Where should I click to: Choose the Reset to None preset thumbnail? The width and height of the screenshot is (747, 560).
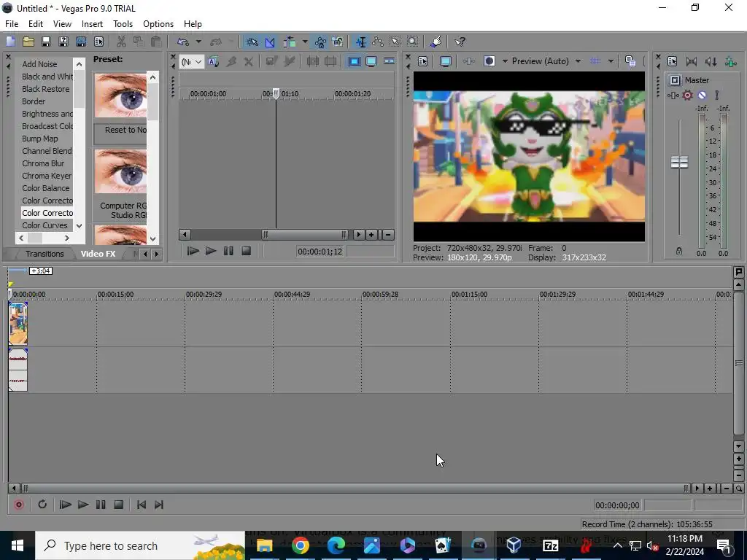pos(120,96)
